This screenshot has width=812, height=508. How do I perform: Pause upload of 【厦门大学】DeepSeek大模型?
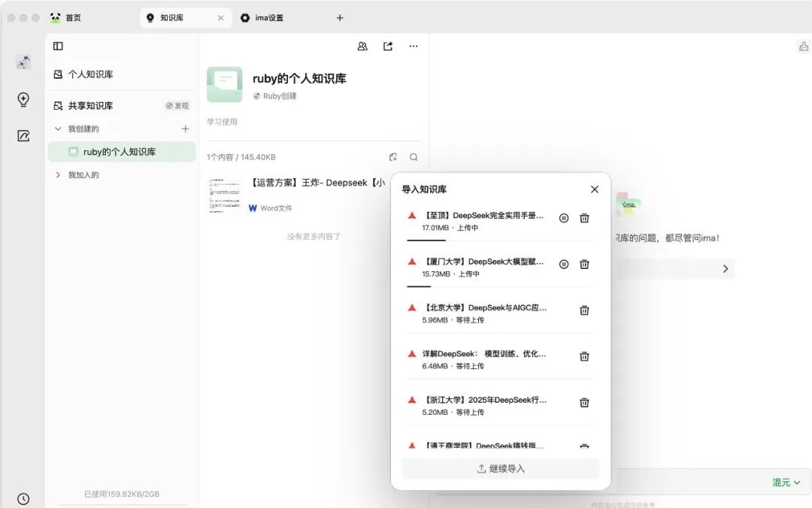click(564, 264)
